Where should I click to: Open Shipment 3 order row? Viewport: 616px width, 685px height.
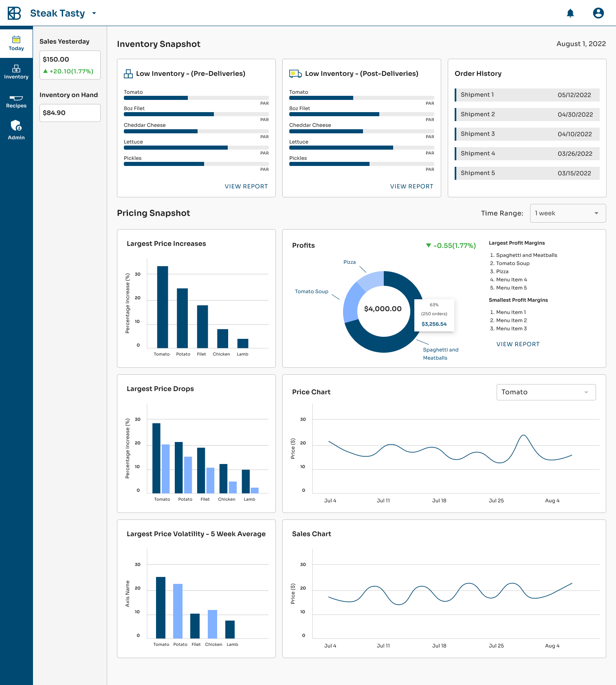[527, 134]
